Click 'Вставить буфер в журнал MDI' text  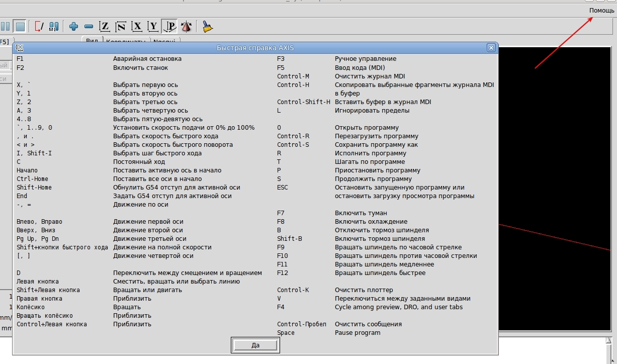pyautogui.click(x=383, y=102)
